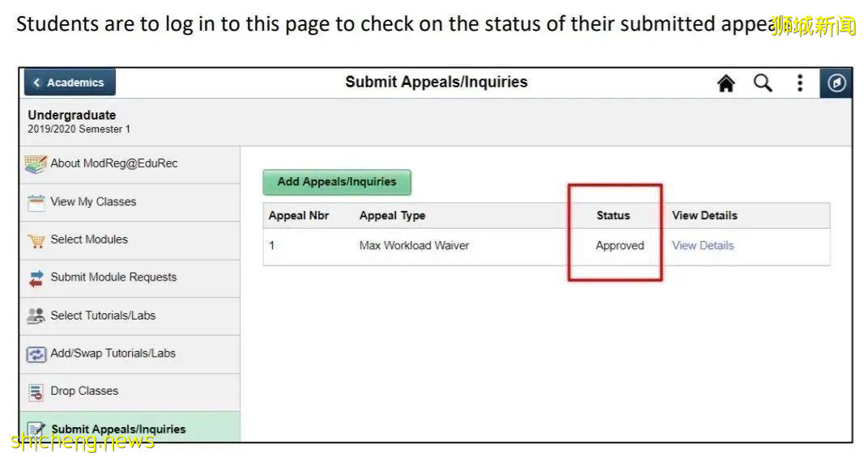
Task: Open View My Classes menu item
Action: (93, 201)
